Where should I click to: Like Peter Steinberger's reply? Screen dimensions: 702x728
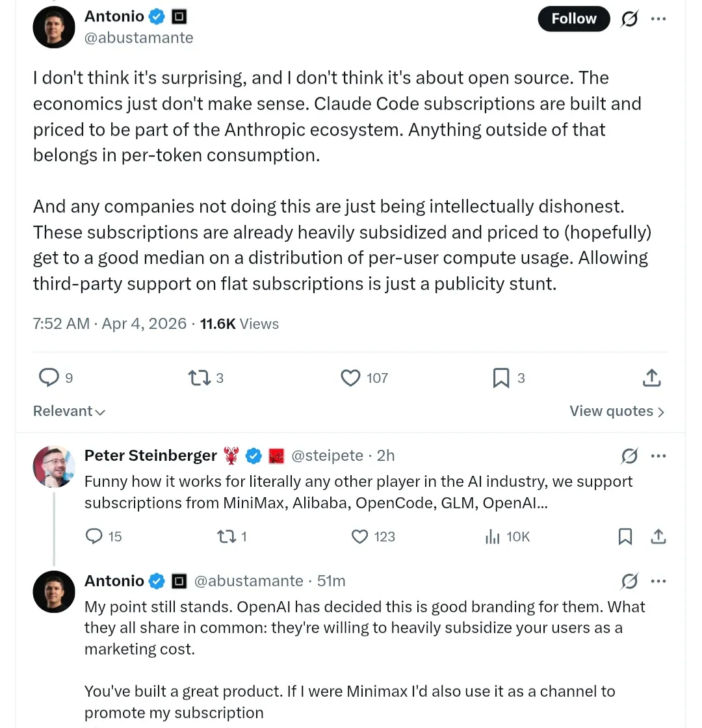pyautogui.click(x=359, y=536)
